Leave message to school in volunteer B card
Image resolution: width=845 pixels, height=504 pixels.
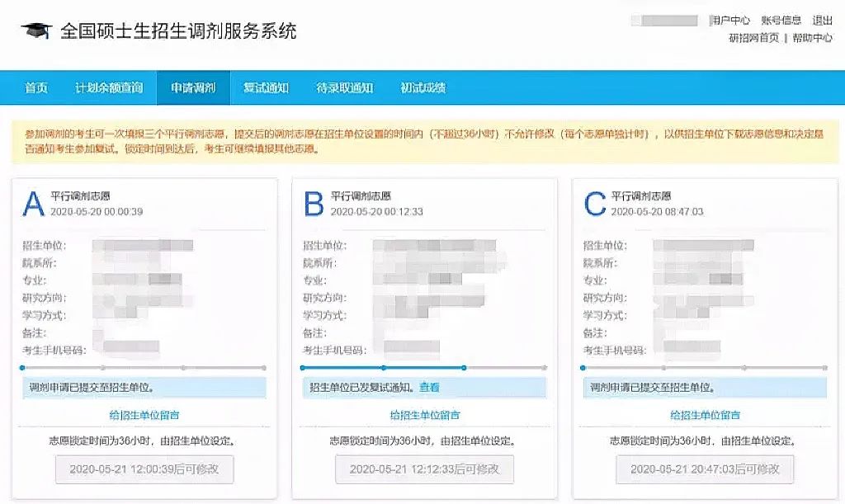click(424, 415)
